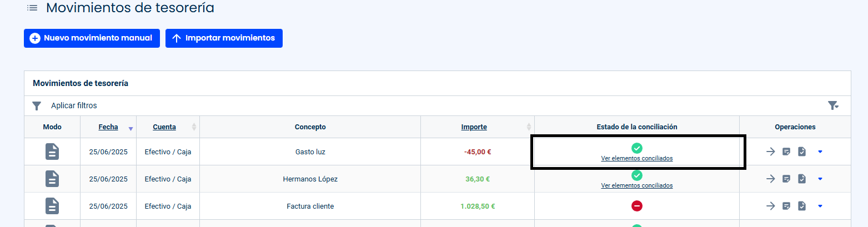Click the red unreconciled status icon for Factura cliente
The height and width of the screenshot is (227, 868).
pyautogui.click(x=637, y=206)
